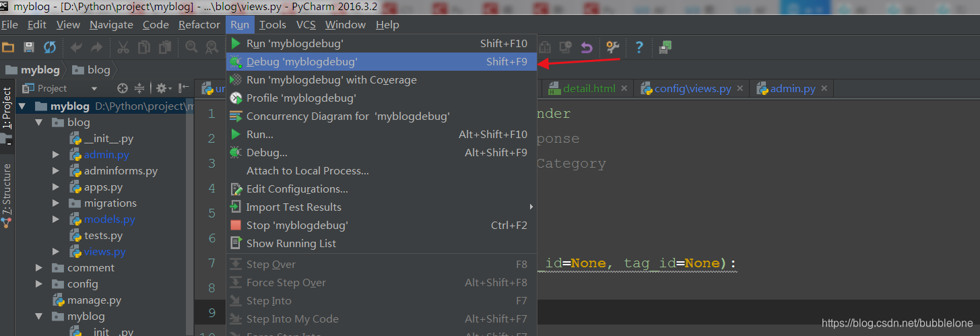Screen dimensions: 980x336
Task: Switch to detail.html editor tab
Action: click(589, 88)
